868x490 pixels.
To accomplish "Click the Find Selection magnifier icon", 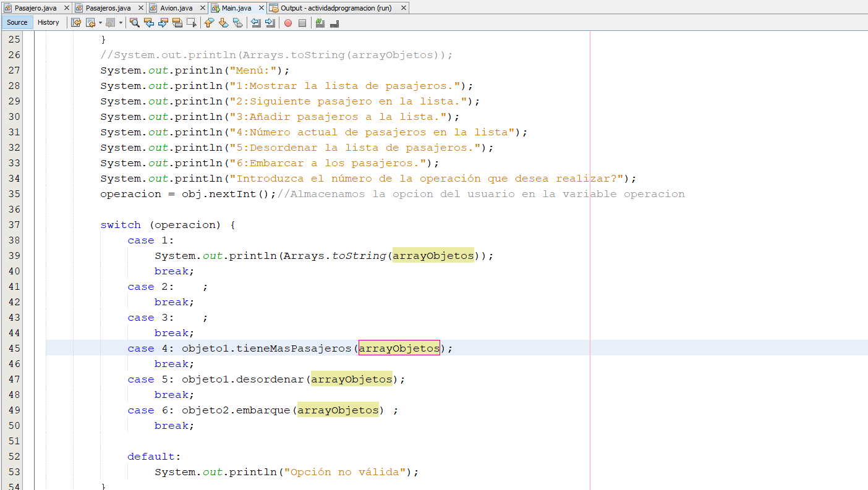I will 135,23.
